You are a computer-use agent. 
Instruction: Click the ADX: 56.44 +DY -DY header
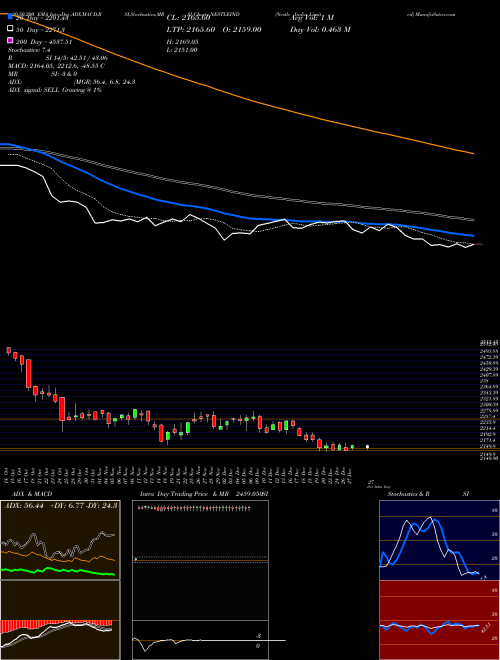click(60, 506)
